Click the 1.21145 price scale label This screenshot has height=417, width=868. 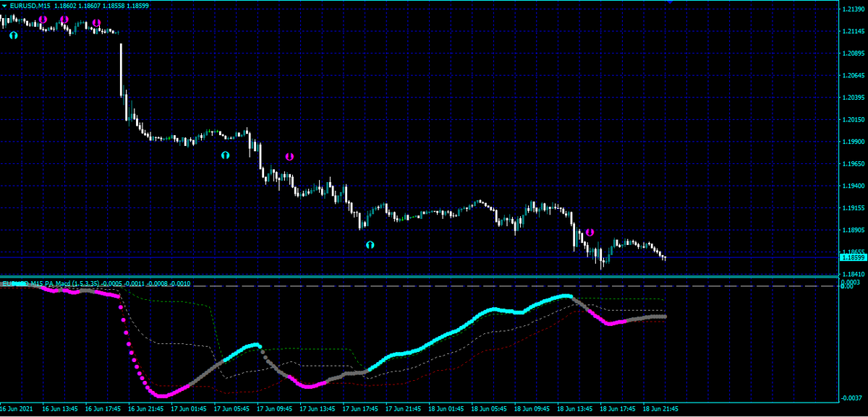(854, 32)
